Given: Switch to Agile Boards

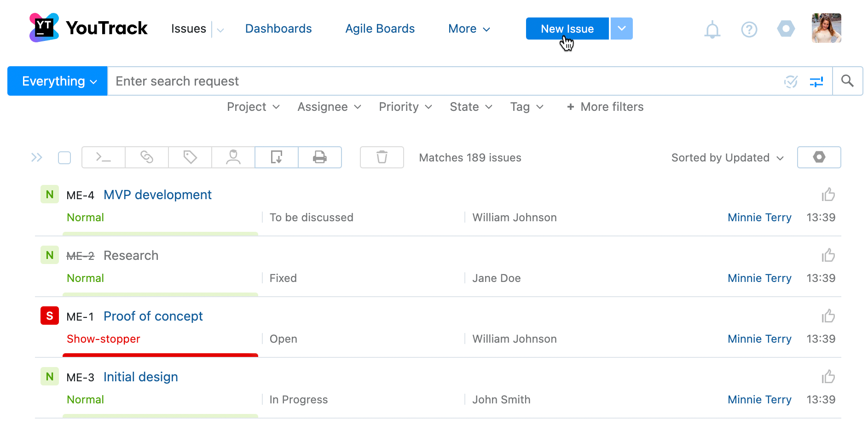Looking at the screenshot, I should point(380,29).
